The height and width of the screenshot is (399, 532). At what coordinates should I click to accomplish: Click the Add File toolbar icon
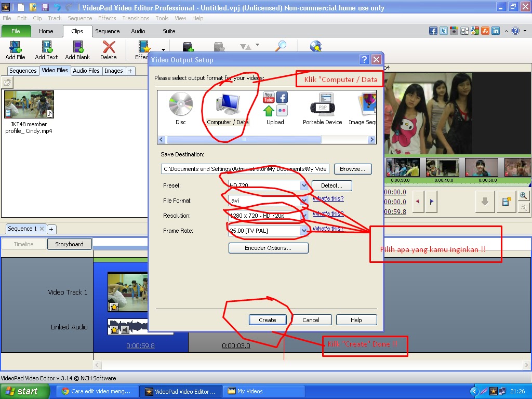click(15, 50)
